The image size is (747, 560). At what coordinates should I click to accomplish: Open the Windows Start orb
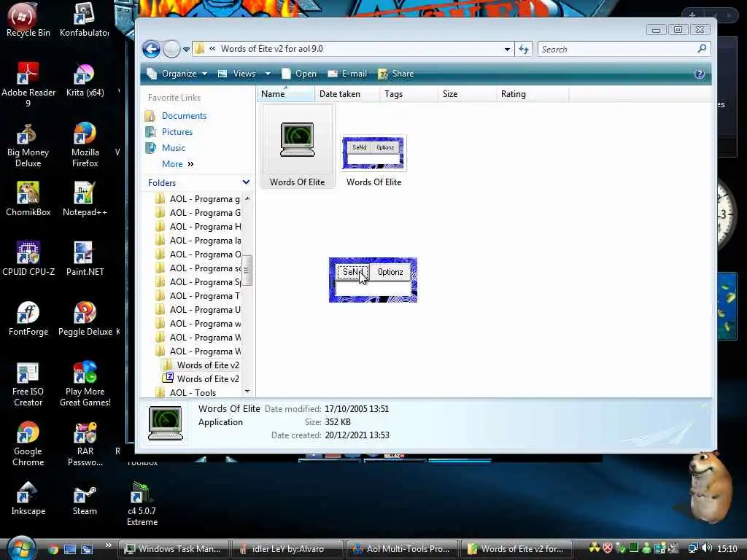click(x=20, y=548)
